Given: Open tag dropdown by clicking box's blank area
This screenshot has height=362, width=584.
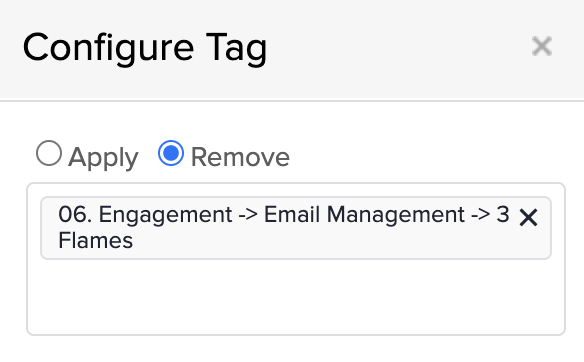Looking at the screenshot, I should tap(296, 297).
